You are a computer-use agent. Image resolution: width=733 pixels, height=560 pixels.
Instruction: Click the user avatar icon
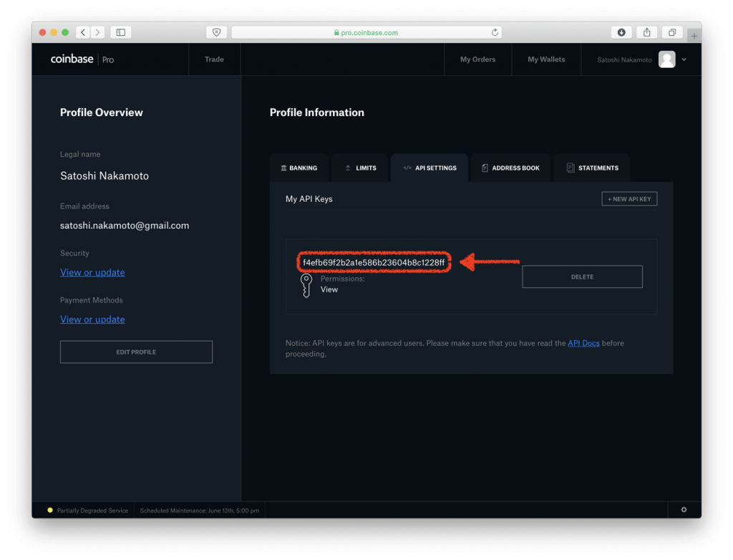click(666, 59)
